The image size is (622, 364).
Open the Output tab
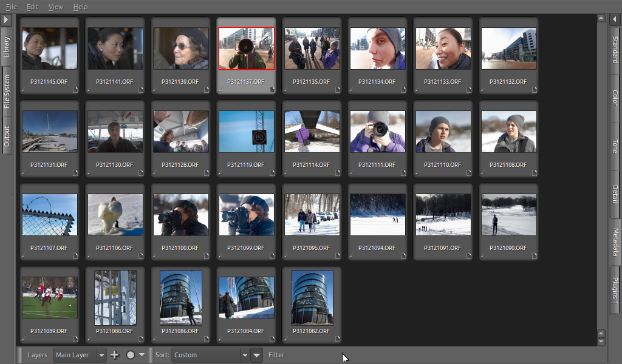(x=6, y=136)
